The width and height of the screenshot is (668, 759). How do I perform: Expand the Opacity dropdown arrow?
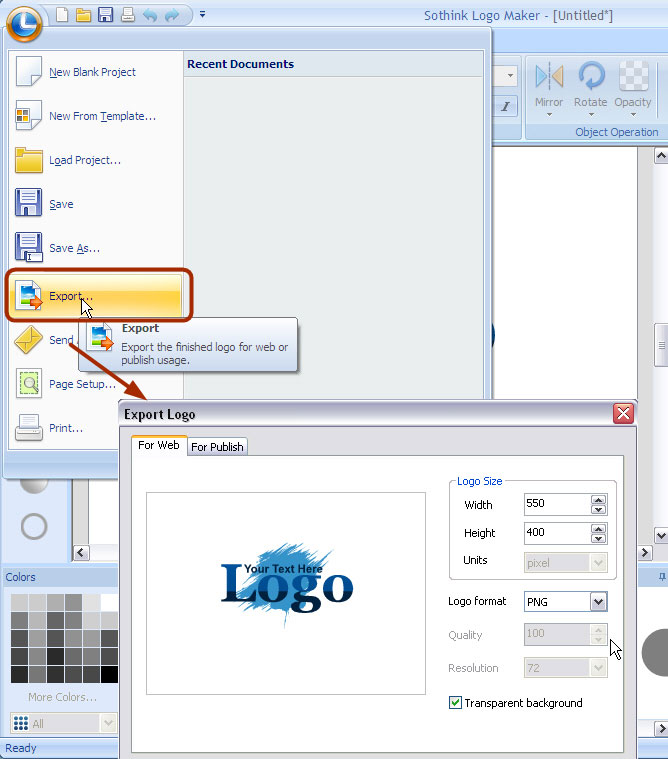pos(633,115)
